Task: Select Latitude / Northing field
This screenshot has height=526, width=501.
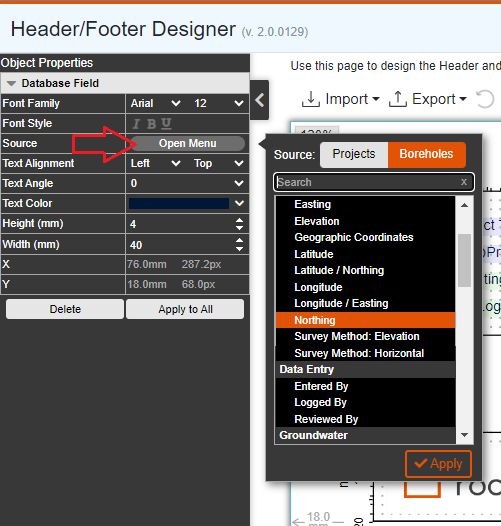Action: click(x=365, y=270)
